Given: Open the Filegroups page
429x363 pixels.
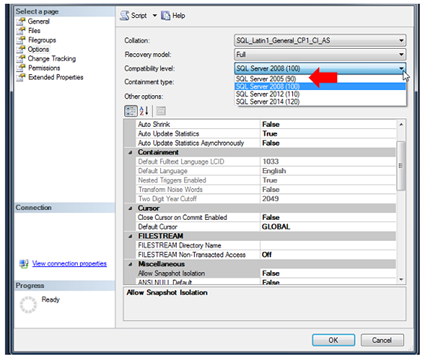Looking at the screenshot, I should 42,40.
